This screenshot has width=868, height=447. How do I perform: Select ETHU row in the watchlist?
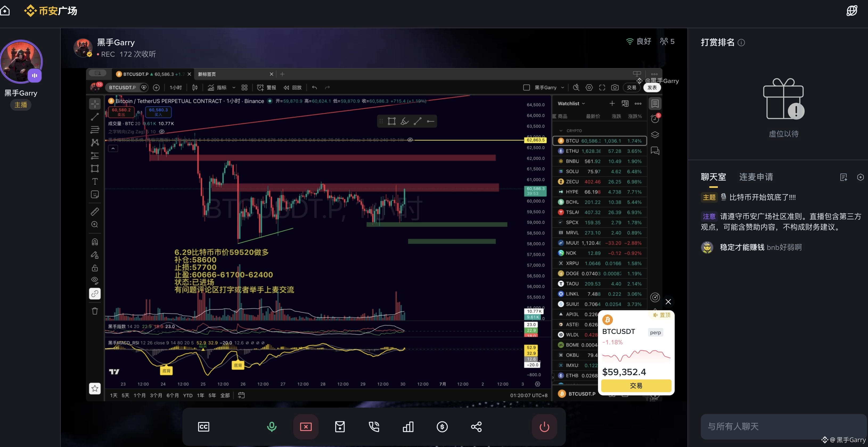tap(599, 151)
